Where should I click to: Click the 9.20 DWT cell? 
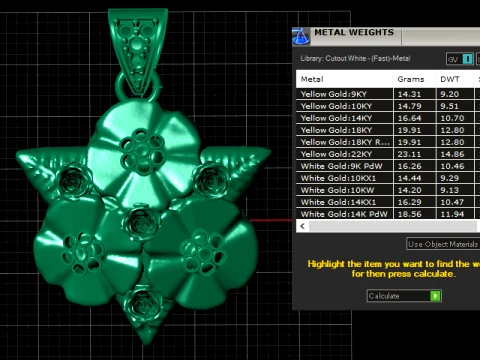click(455, 94)
